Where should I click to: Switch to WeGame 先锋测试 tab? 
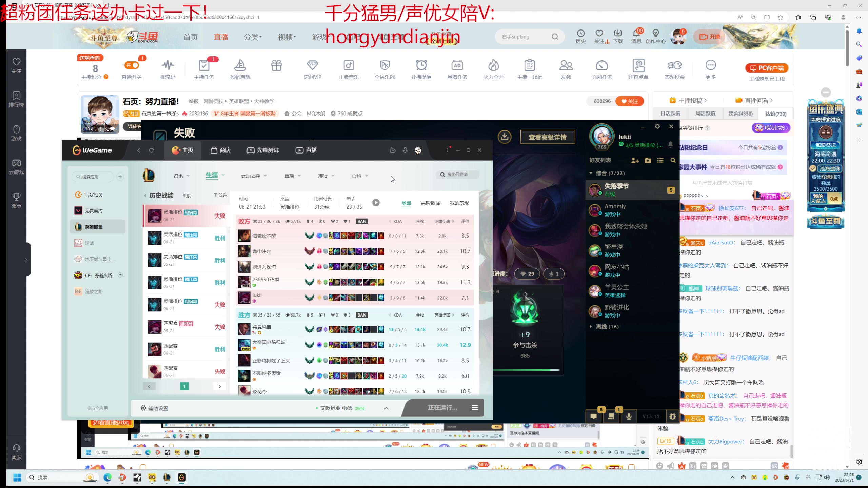click(263, 150)
